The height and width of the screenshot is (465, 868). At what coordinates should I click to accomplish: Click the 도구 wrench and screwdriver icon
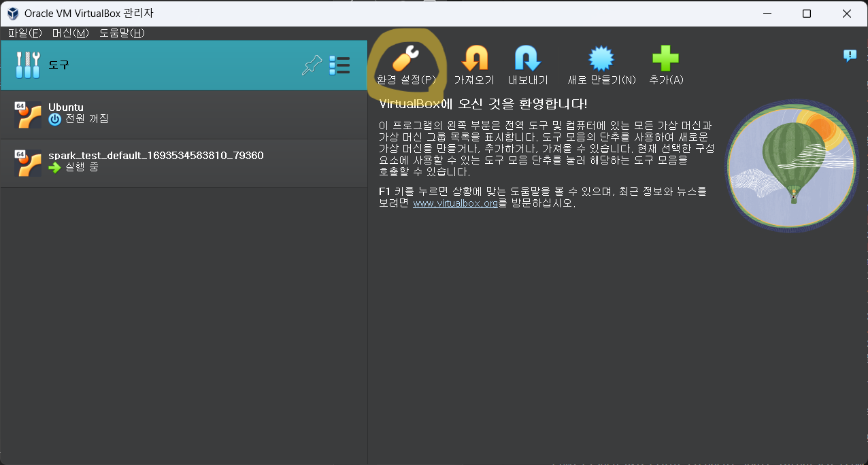(28, 65)
